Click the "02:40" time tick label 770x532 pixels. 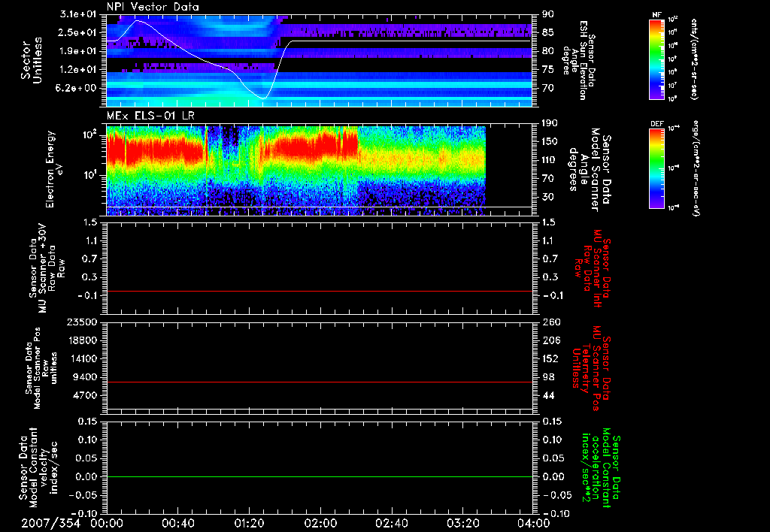coord(391,523)
